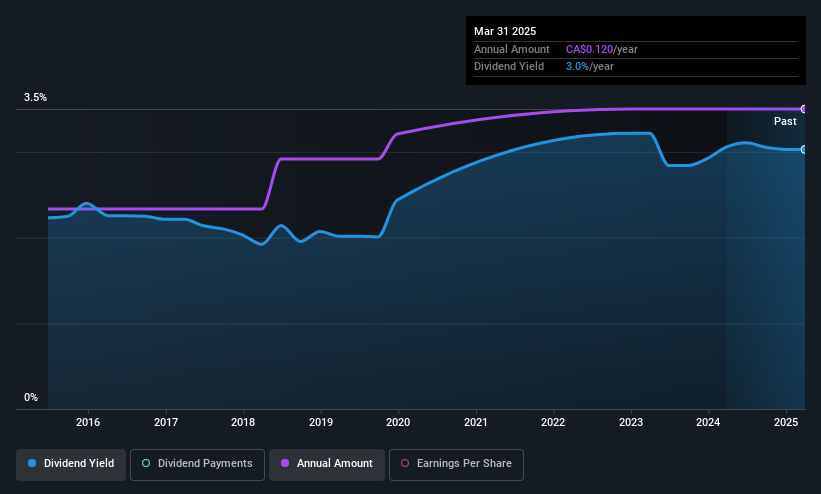821x494 pixels.
Task: Click the hollow circle beside Earnings Per Share
Action: pyautogui.click(x=405, y=464)
